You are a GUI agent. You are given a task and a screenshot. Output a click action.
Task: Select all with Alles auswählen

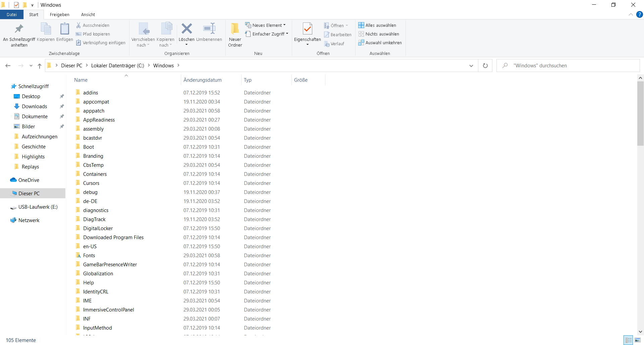[377, 25]
